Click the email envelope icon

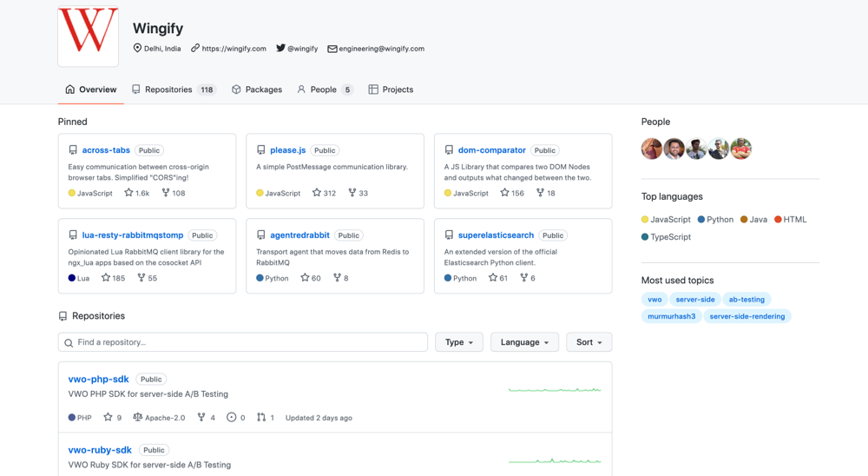(x=332, y=49)
